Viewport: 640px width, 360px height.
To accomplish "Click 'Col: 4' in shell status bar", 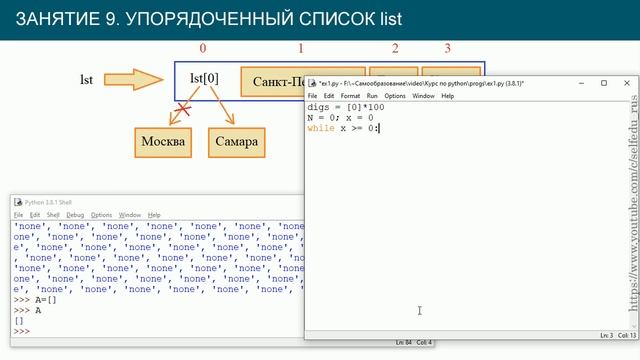I will coord(424,342).
